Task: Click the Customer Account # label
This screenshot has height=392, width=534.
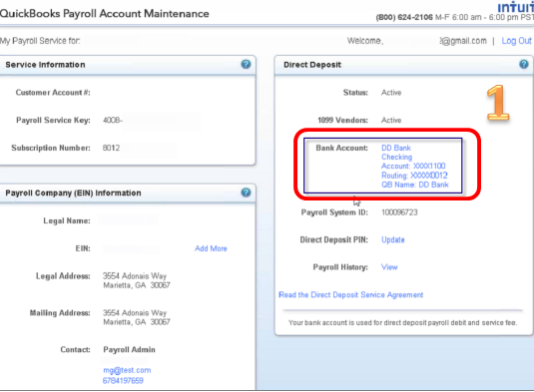Action: pyautogui.click(x=53, y=93)
